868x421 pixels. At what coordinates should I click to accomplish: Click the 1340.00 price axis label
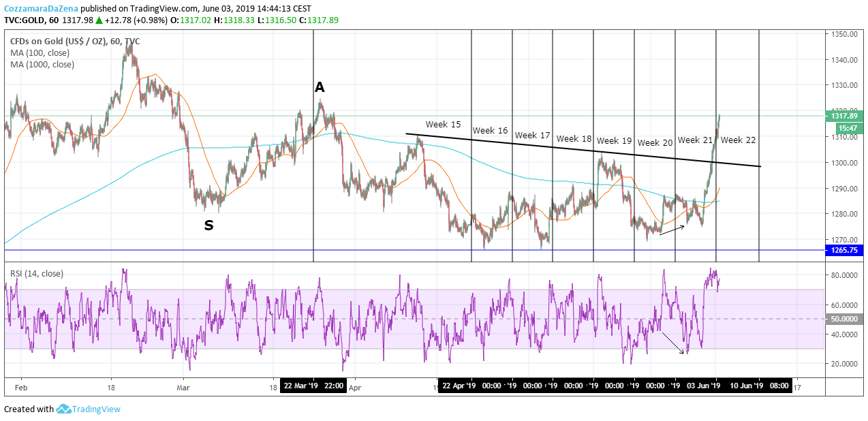[x=844, y=60]
